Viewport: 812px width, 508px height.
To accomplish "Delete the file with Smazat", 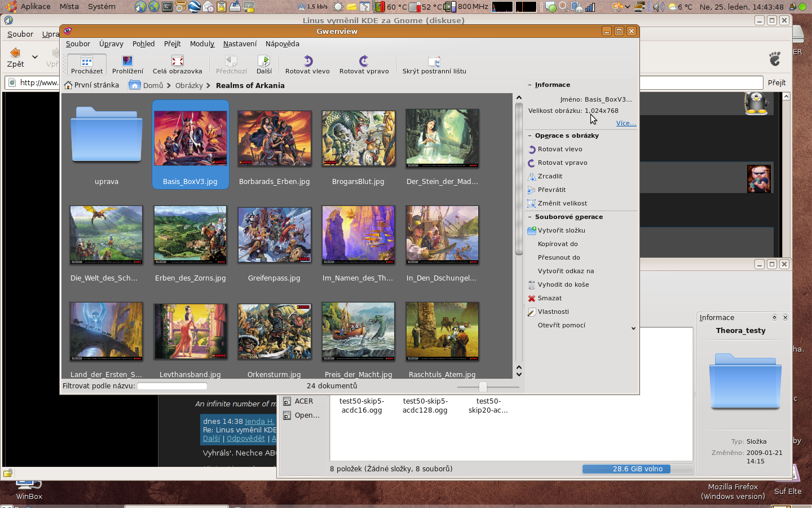I will tap(545, 298).
